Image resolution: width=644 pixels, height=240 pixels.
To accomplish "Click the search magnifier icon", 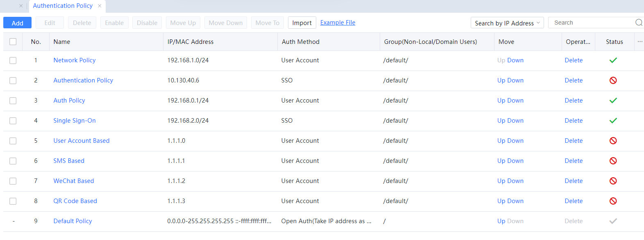I will (638, 23).
